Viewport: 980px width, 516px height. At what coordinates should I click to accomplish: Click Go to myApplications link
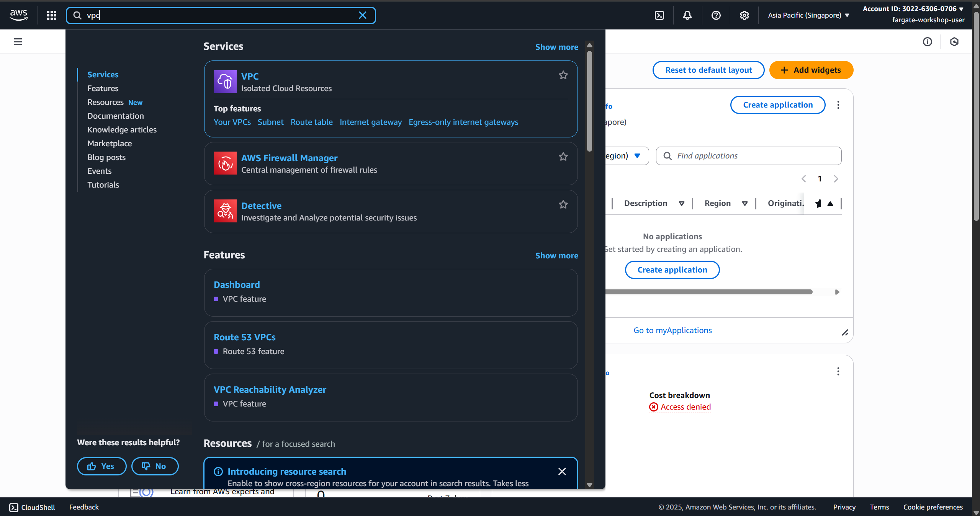coord(672,330)
